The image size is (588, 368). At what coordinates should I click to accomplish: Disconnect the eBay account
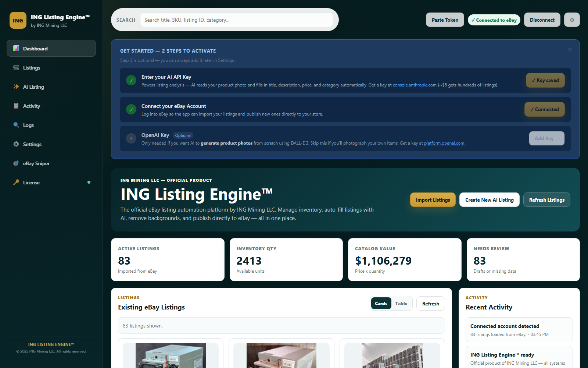point(542,20)
